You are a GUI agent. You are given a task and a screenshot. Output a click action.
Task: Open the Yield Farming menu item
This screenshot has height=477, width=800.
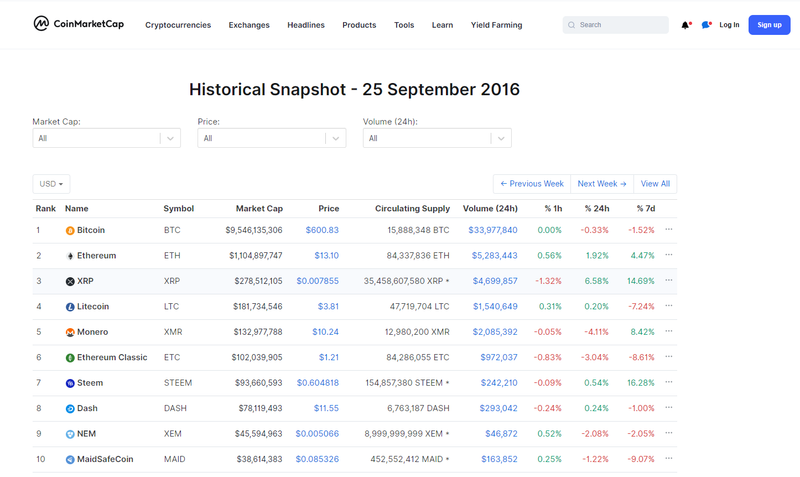pyautogui.click(x=496, y=25)
